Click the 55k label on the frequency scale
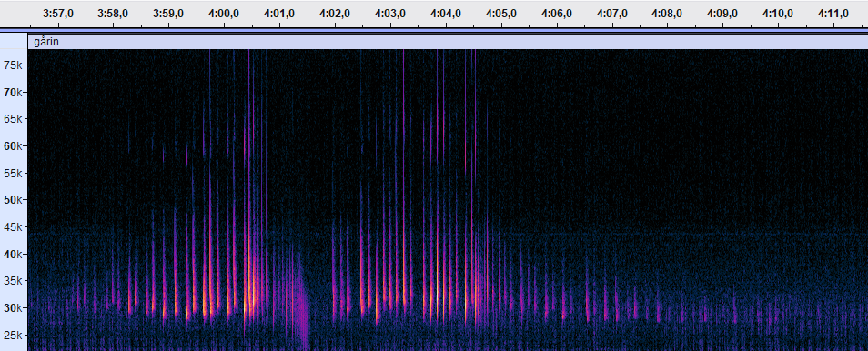The height and width of the screenshot is (351, 868). [12, 174]
